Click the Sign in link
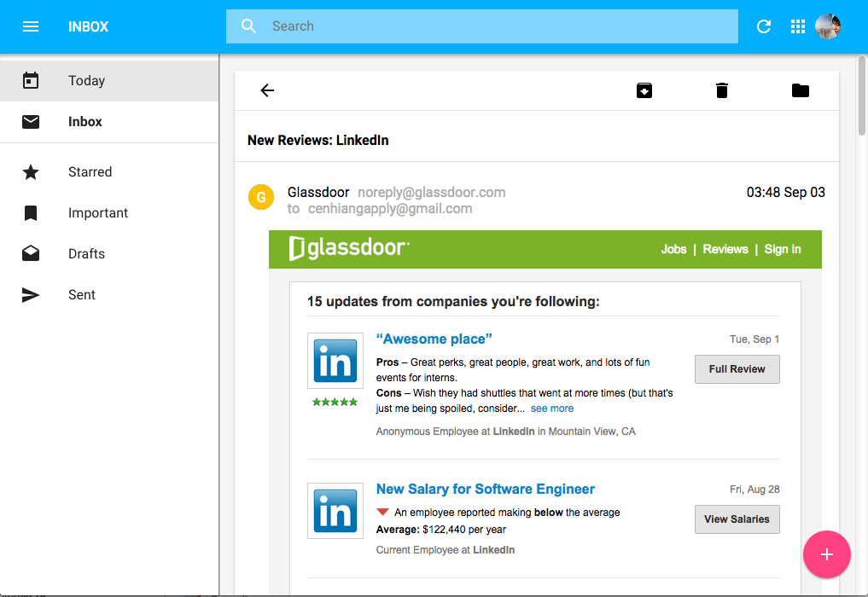The width and height of the screenshot is (868, 597). coord(782,250)
